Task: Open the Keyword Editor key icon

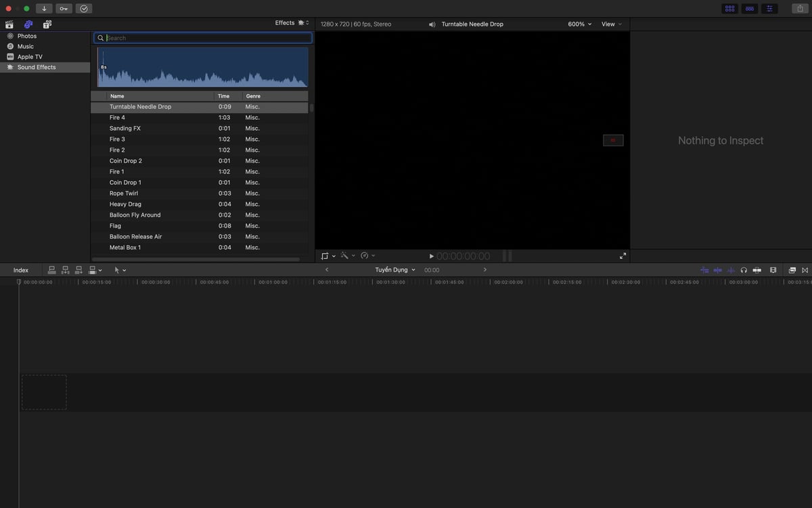Action: click(64, 9)
